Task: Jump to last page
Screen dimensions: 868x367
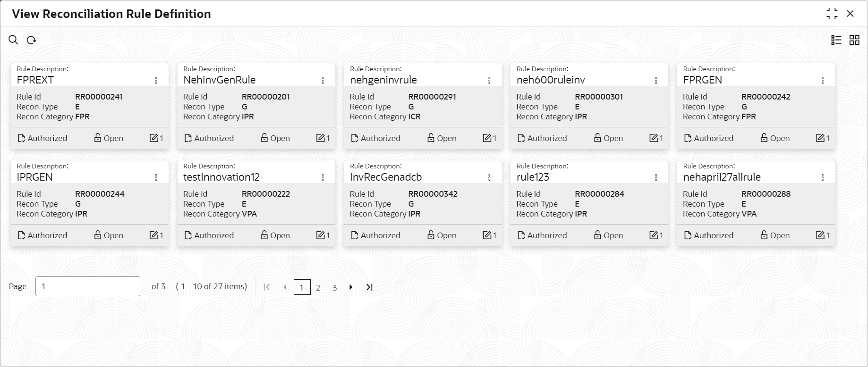Action: point(369,287)
